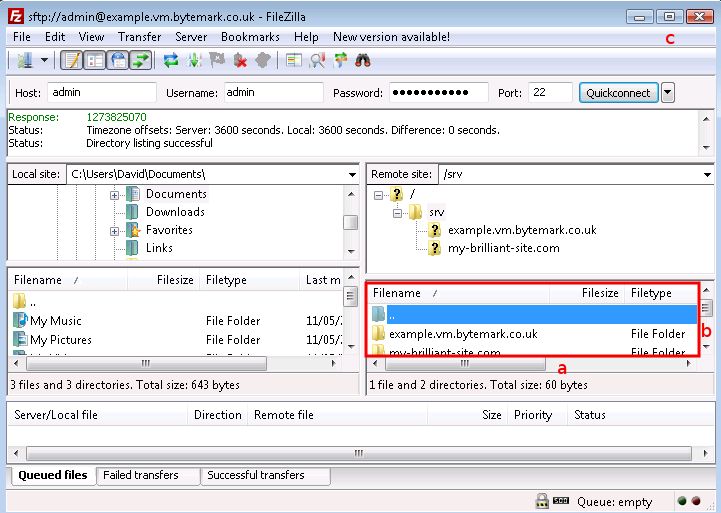Sort local list by Filetype header

pos(249,280)
